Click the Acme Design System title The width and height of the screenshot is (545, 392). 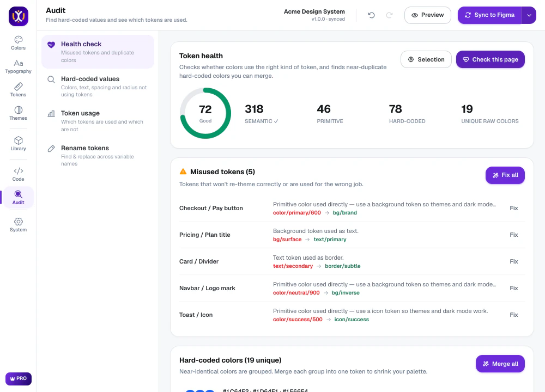(x=314, y=12)
